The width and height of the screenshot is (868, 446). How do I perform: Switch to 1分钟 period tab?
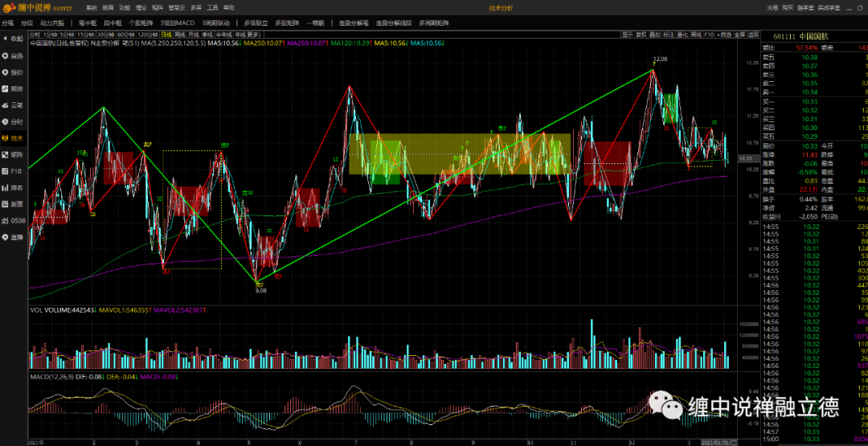click(50, 35)
